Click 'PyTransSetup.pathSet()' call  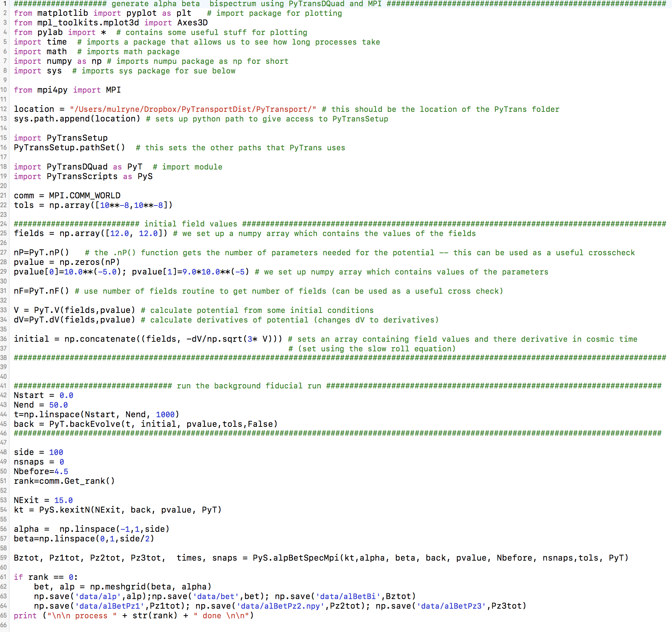[70, 148]
